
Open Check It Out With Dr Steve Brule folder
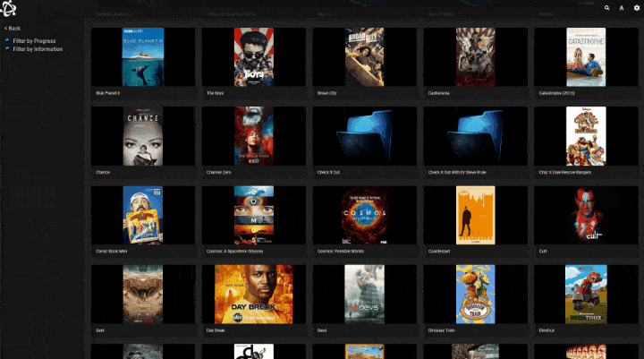click(x=476, y=136)
